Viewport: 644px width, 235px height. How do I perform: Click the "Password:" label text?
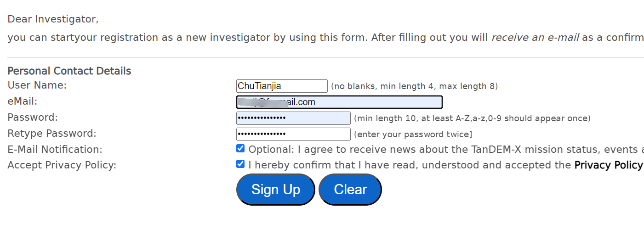pos(33,117)
